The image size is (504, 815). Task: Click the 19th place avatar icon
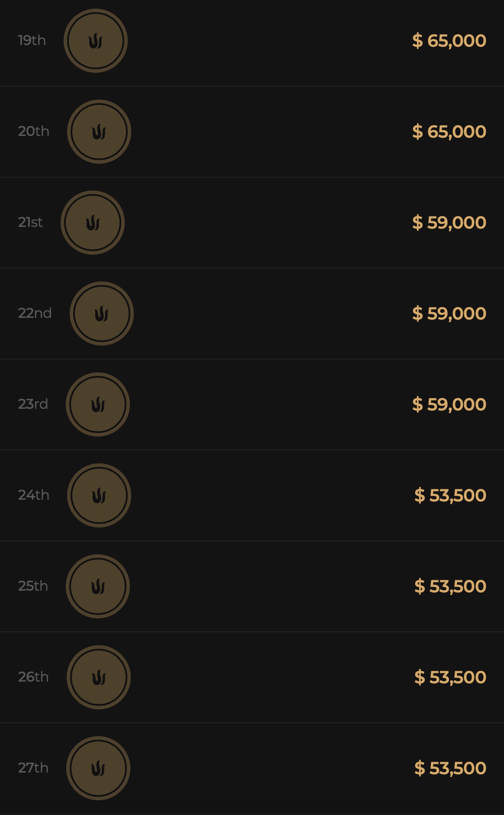[x=96, y=41]
